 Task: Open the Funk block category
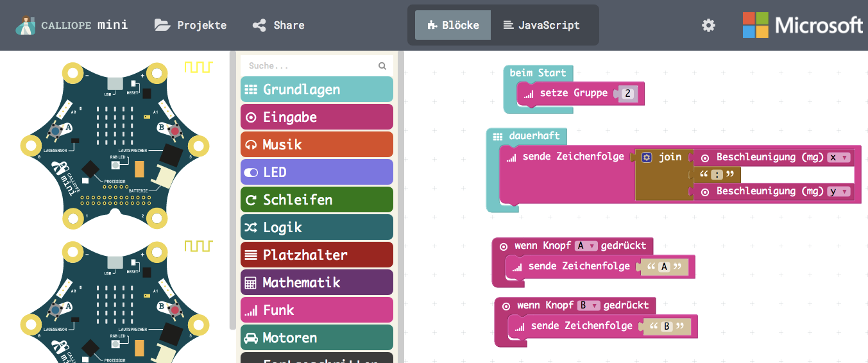(316, 310)
